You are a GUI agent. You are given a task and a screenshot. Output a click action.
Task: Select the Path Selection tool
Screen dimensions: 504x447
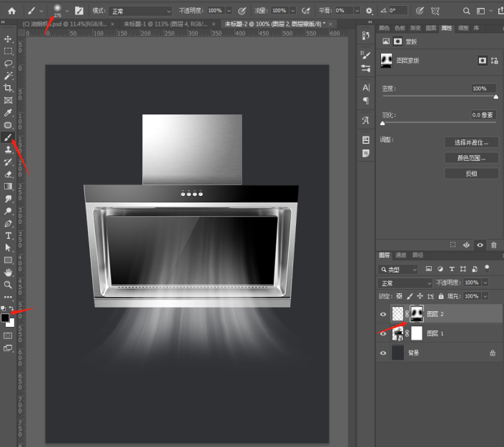8,248
